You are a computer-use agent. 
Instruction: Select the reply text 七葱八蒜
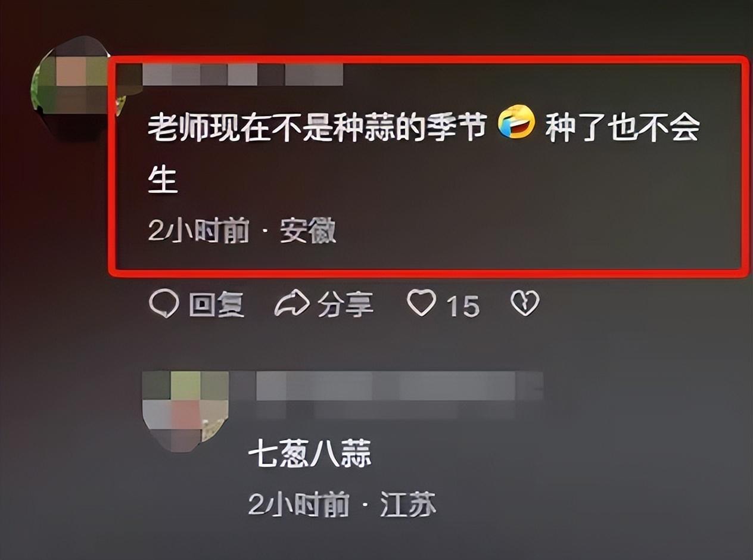pyautogui.click(x=310, y=454)
